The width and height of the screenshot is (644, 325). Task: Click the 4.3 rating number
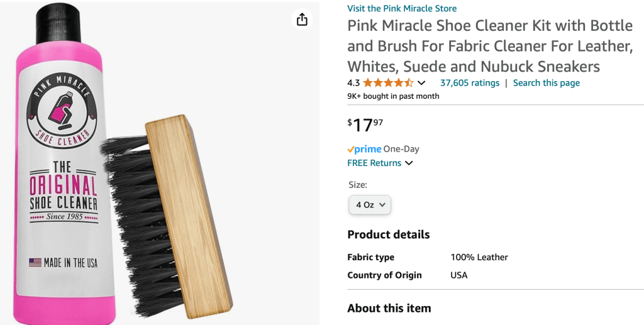click(x=353, y=83)
